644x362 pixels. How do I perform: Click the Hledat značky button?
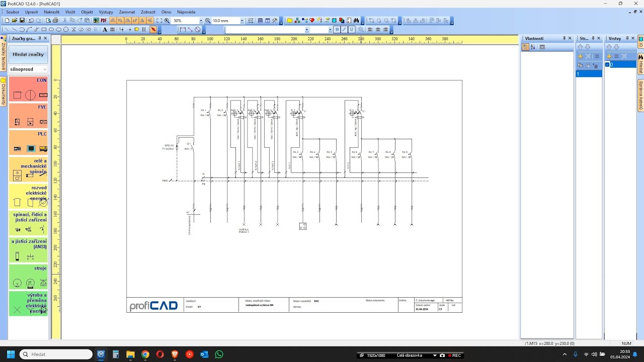pos(28,54)
